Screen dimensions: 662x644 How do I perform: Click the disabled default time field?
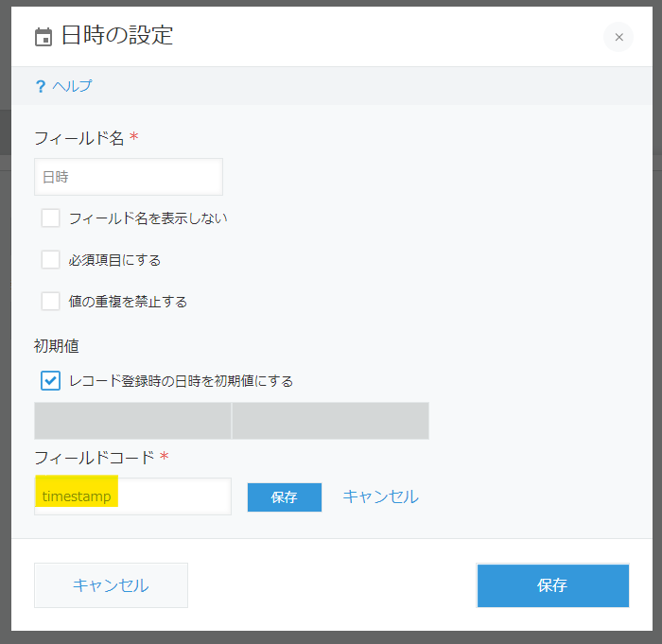pos(331,421)
